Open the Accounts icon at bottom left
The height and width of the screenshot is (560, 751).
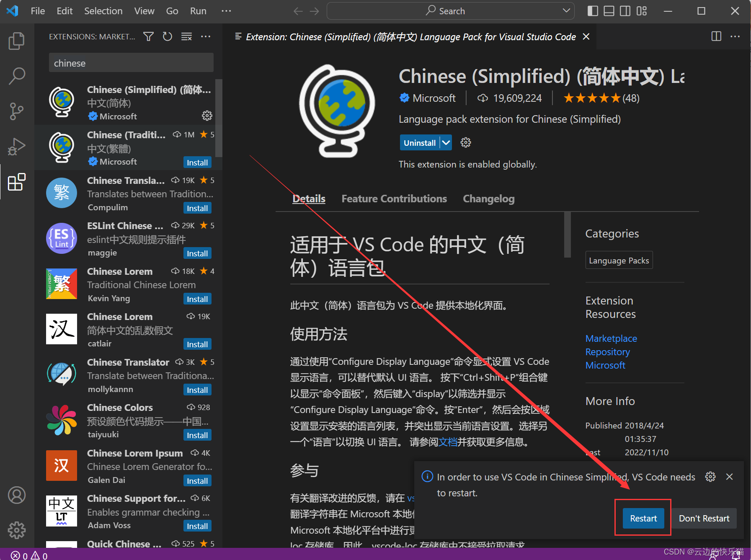click(x=16, y=495)
